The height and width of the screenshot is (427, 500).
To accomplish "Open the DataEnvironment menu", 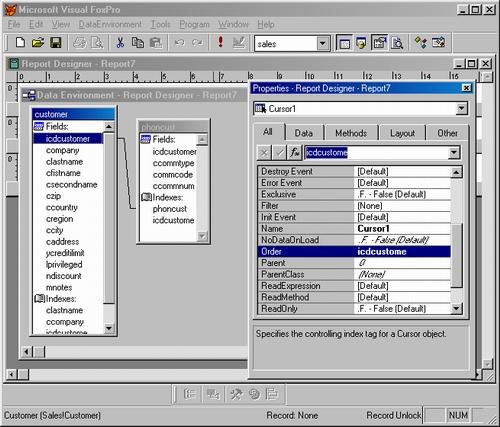I will click(110, 24).
